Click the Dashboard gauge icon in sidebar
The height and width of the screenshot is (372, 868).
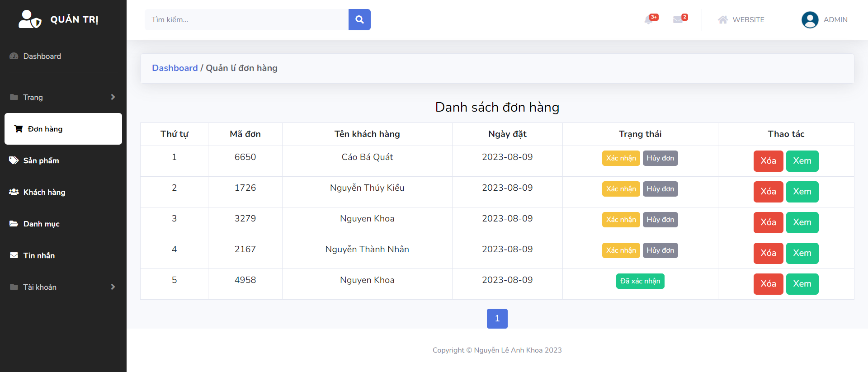pos(14,56)
